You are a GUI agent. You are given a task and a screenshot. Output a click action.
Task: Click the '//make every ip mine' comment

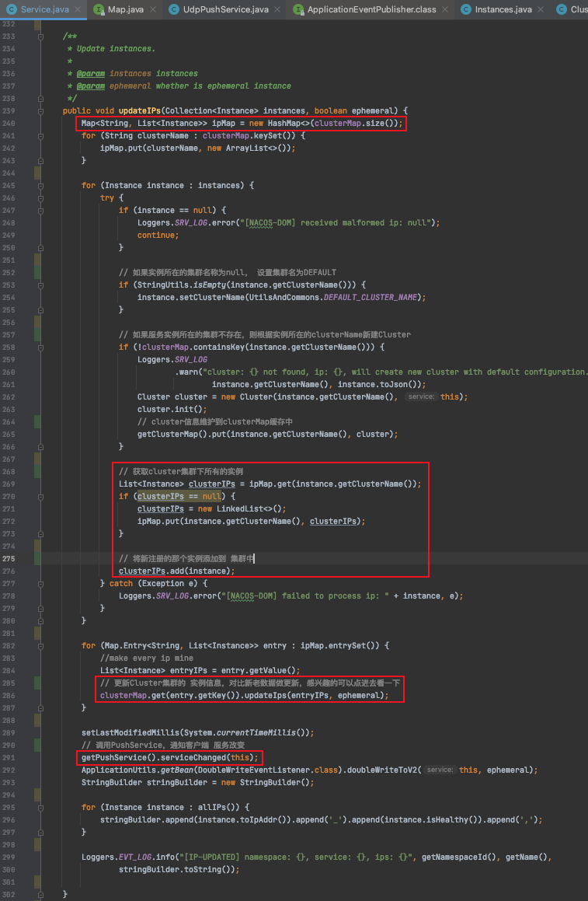(147, 658)
